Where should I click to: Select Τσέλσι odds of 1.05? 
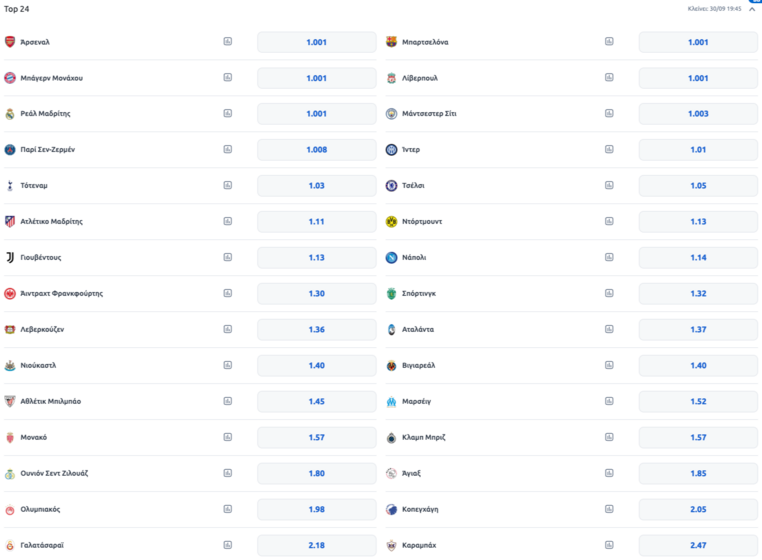pyautogui.click(x=698, y=186)
